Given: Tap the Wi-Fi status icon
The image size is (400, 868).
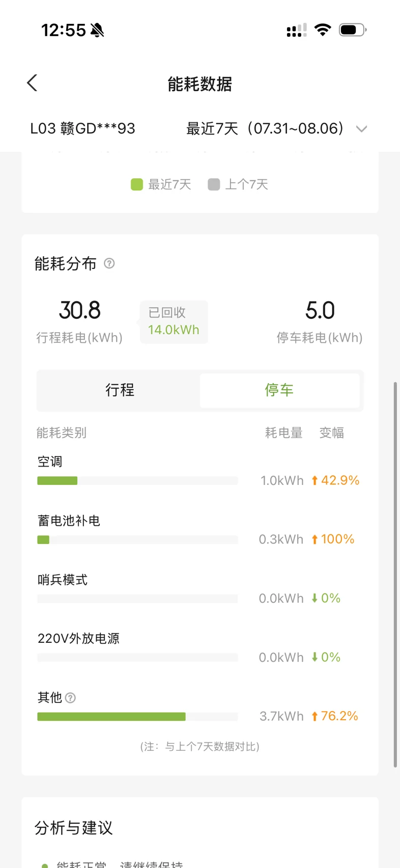Looking at the screenshot, I should 323,30.
